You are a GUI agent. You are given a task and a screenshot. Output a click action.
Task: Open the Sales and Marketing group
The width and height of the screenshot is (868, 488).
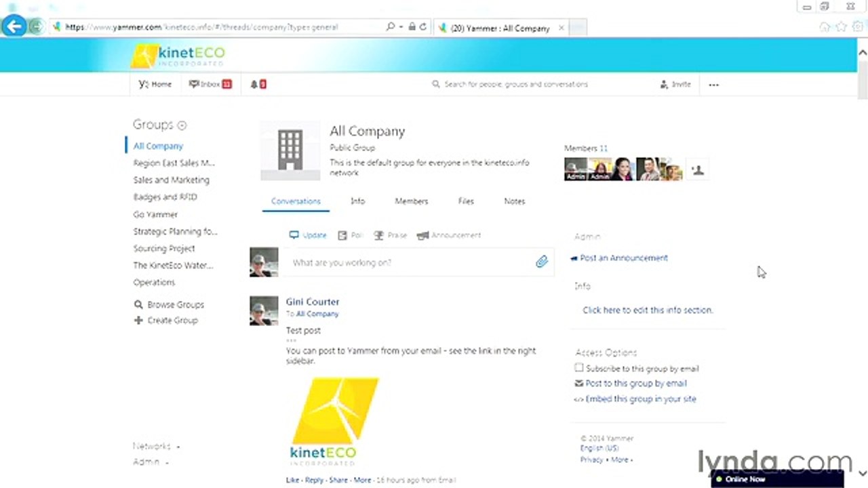171,180
